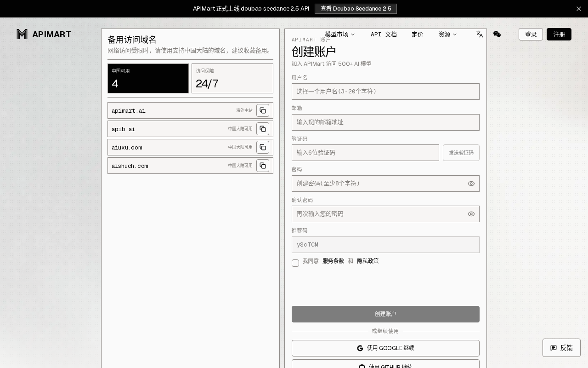588x368 pixels.
Task: Focus the 创建密码 password input
Action: (x=385, y=184)
